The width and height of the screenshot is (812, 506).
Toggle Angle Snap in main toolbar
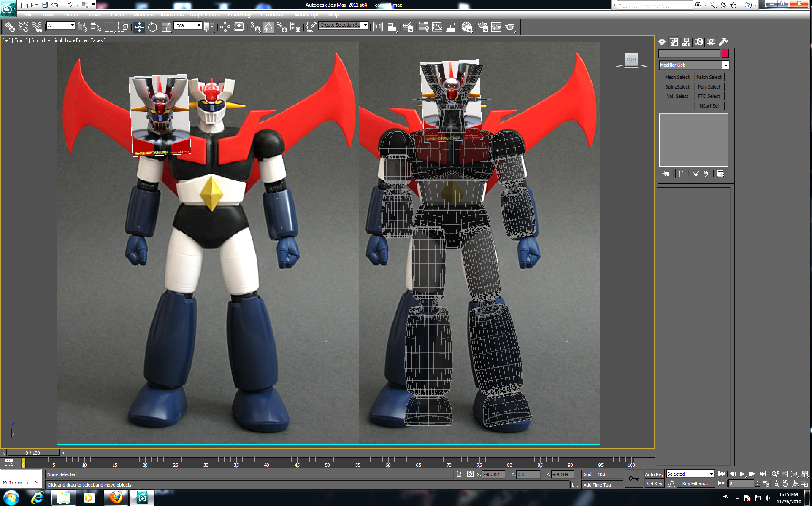pyautogui.click(x=268, y=27)
